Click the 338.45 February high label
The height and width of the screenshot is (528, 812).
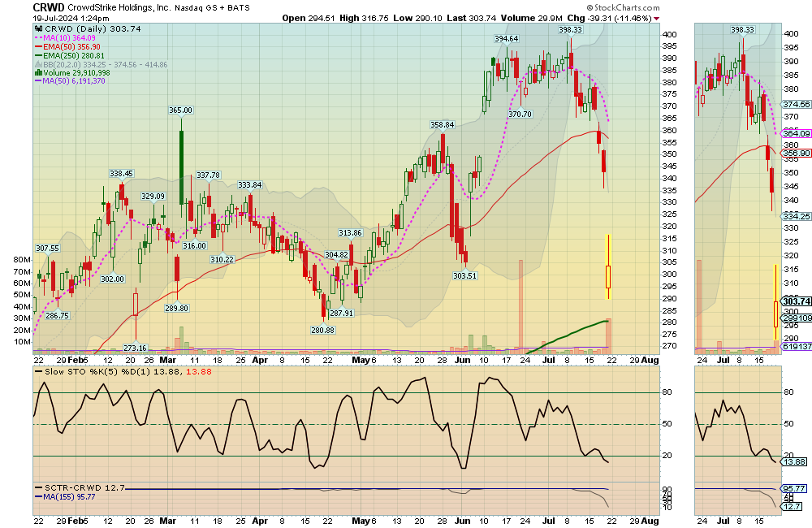click(121, 174)
